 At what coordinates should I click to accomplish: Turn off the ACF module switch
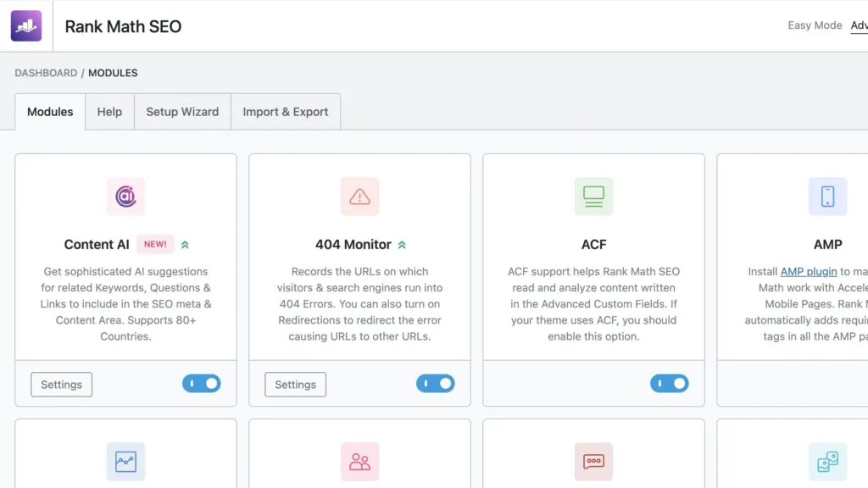coord(670,384)
